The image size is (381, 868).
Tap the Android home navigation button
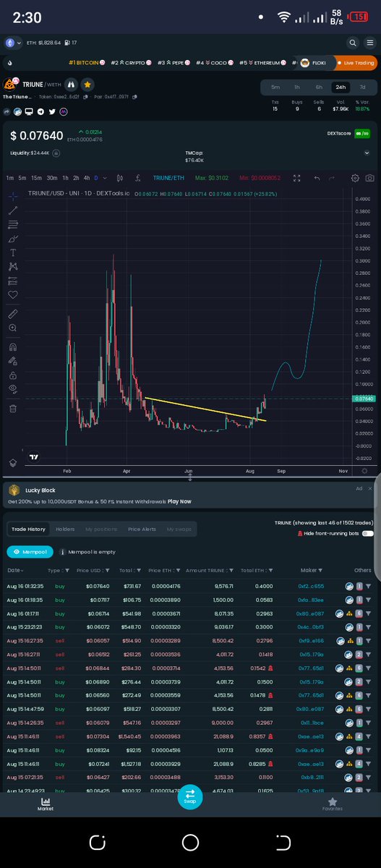pos(190,843)
